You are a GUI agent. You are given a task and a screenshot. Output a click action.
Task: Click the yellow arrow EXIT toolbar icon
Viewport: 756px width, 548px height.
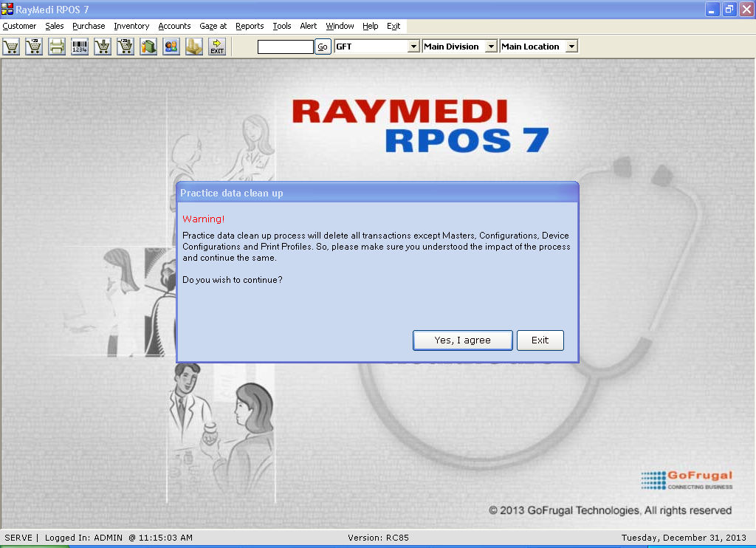[217, 47]
